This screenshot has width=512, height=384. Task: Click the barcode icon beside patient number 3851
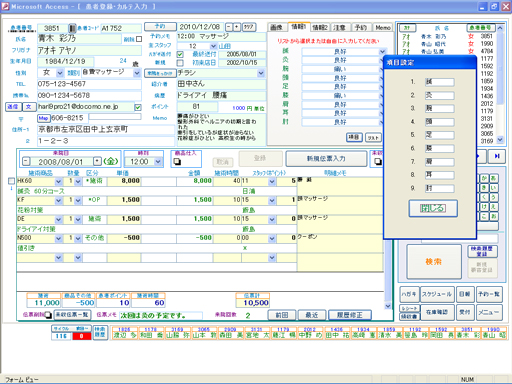tap(72, 28)
